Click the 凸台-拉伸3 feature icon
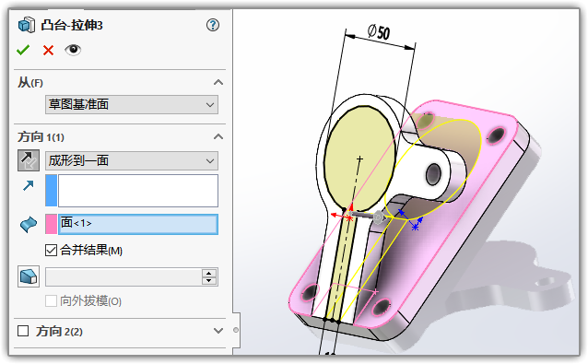 click(27, 25)
